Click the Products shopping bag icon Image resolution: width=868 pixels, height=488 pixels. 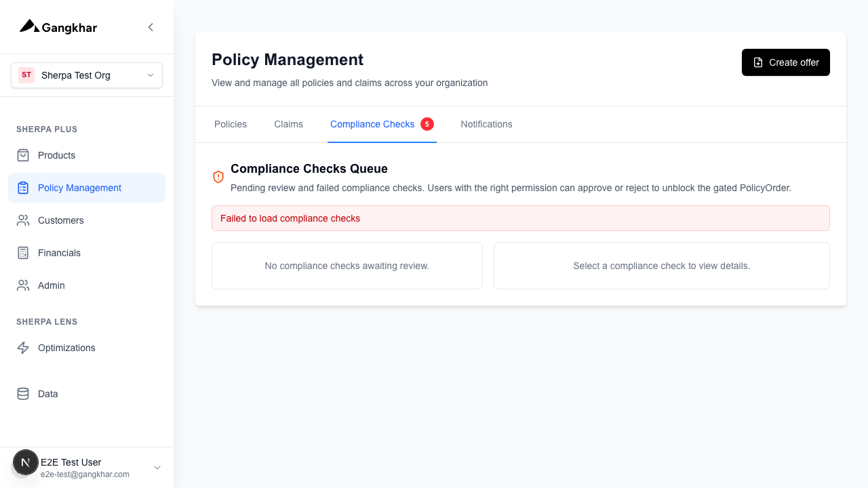pos(23,155)
